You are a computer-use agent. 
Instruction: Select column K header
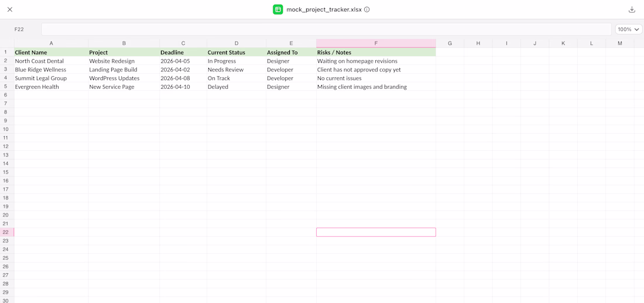pos(563,43)
